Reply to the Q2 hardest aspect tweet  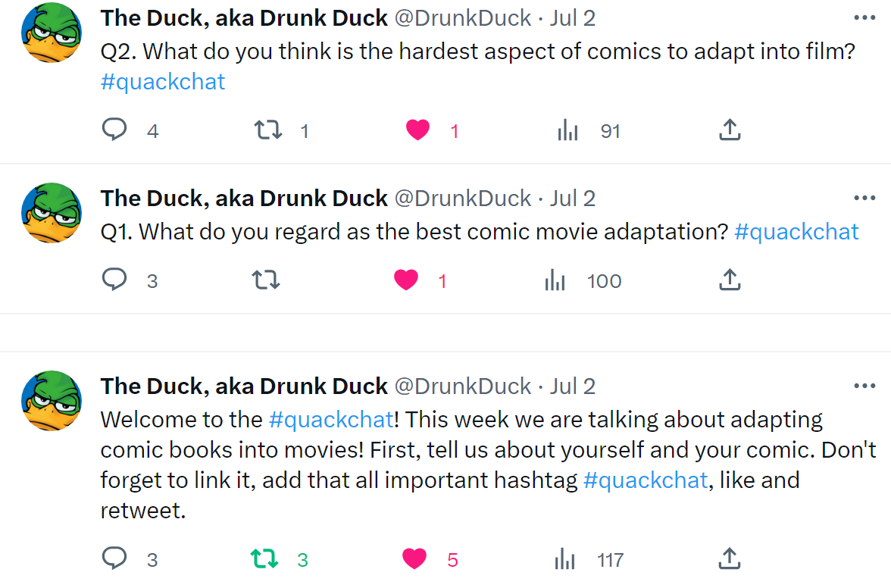click(x=114, y=130)
